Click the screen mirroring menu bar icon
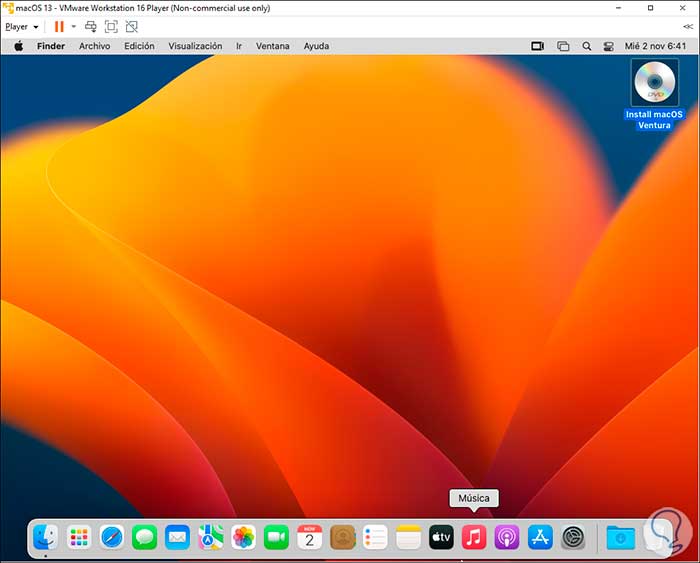 [x=538, y=46]
